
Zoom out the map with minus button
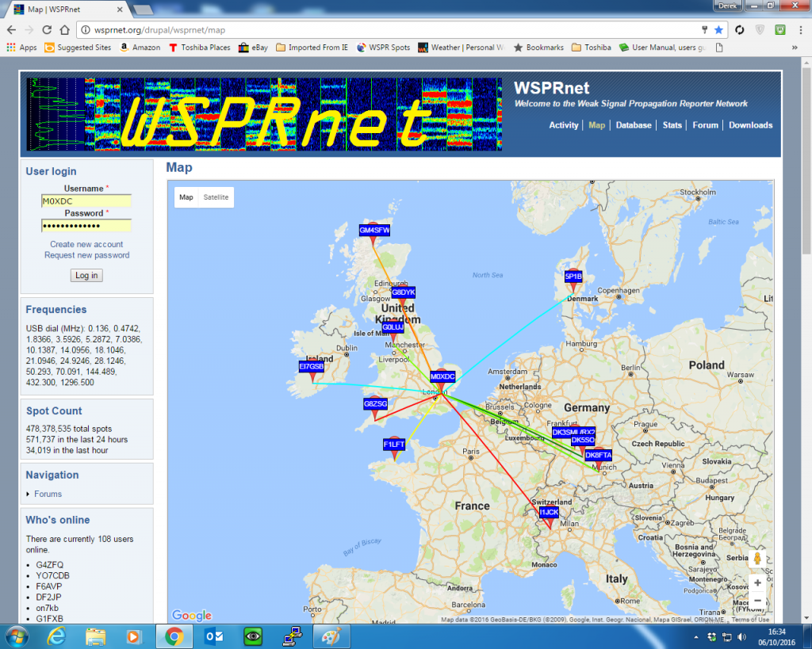[757, 601]
